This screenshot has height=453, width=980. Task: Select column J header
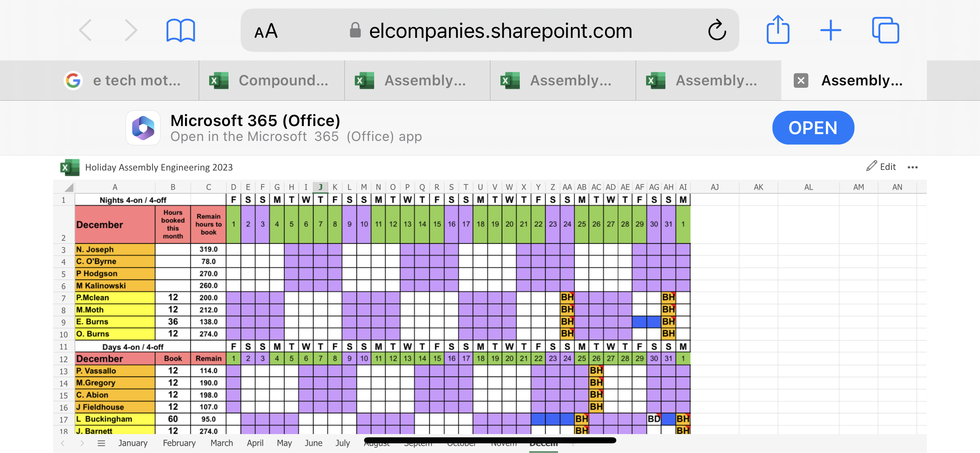(x=320, y=187)
